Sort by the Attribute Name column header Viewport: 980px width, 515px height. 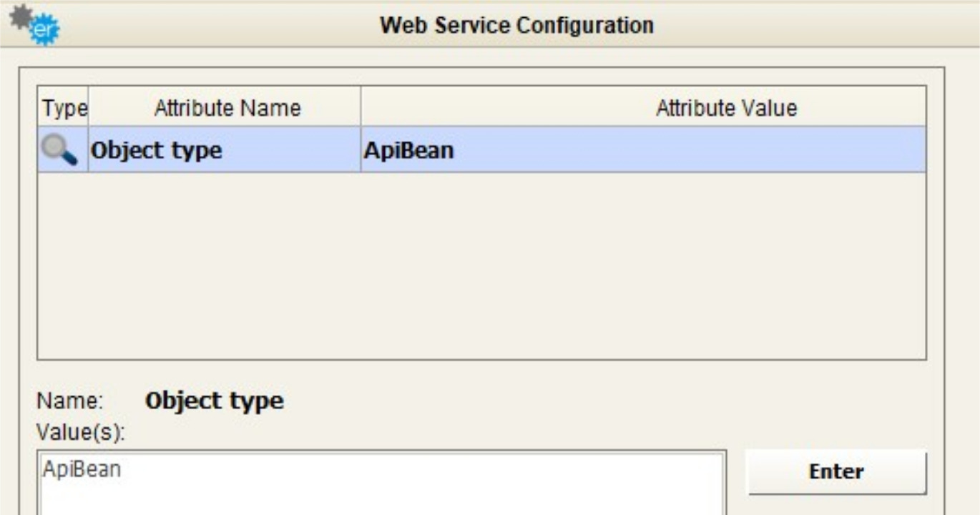(x=227, y=109)
